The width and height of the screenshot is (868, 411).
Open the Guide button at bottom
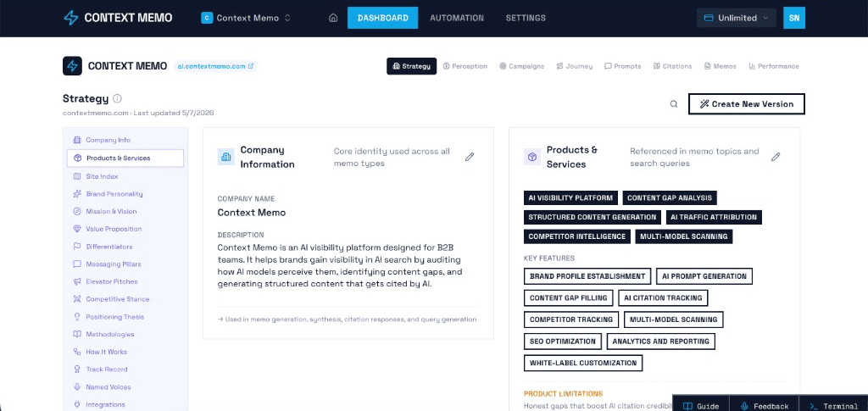(701, 405)
